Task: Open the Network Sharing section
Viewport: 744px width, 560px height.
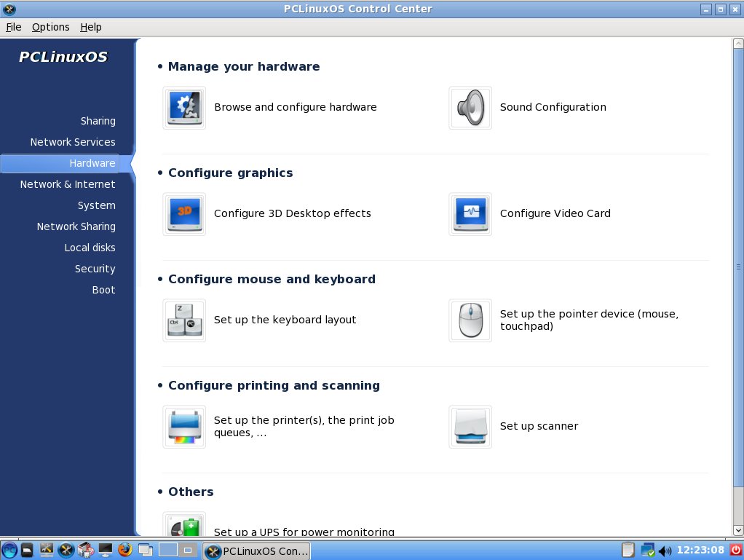Action: coord(76,226)
